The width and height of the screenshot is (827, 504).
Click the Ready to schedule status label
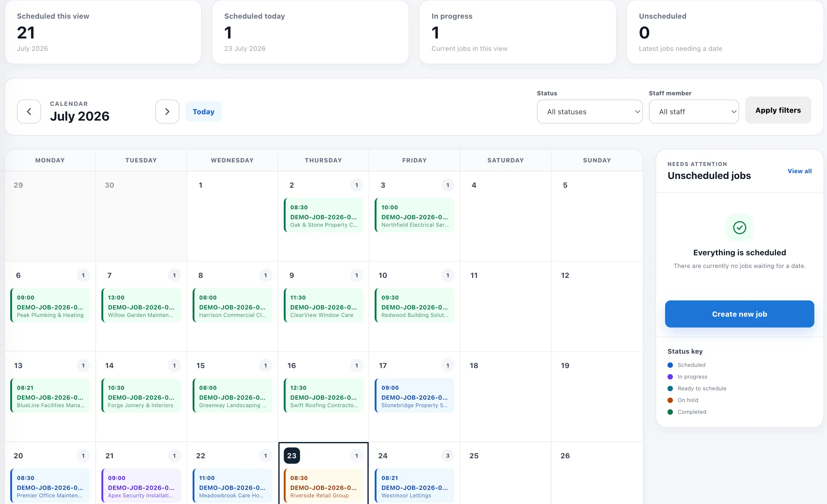click(x=702, y=388)
